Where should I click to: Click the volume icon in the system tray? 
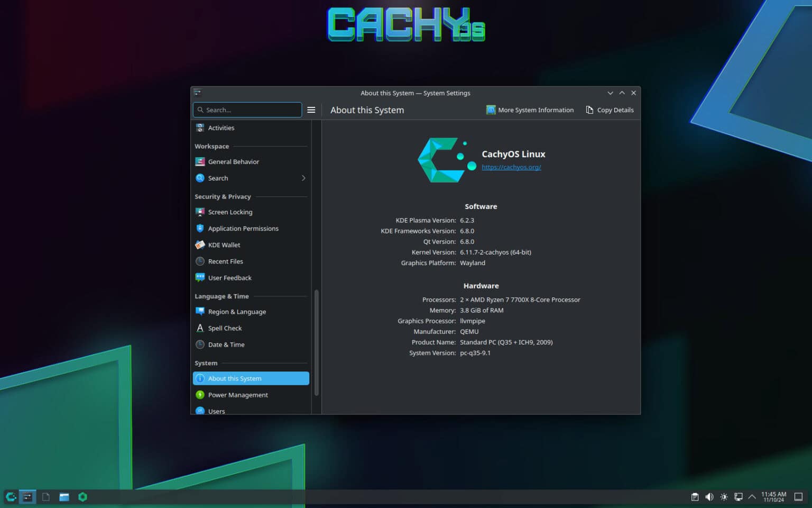click(x=709, y=496)
